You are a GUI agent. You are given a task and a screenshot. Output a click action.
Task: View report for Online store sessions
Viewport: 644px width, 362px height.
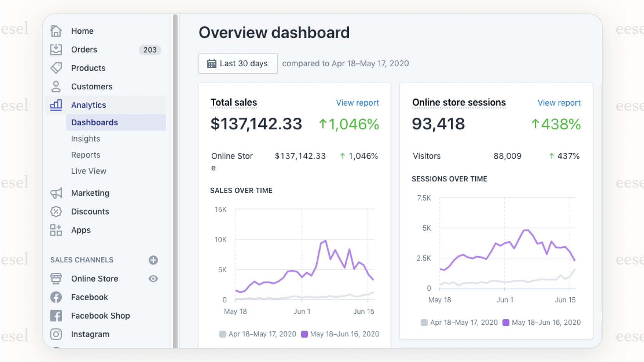coord(559,103)
